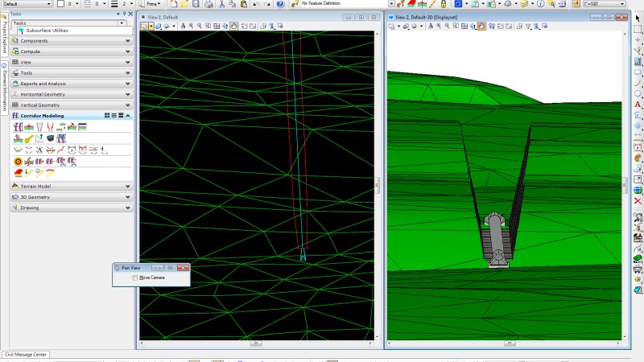The image size is (644, 362).
Task: Click the active color swatch in attributes toolbar
Action: point(60,4)
